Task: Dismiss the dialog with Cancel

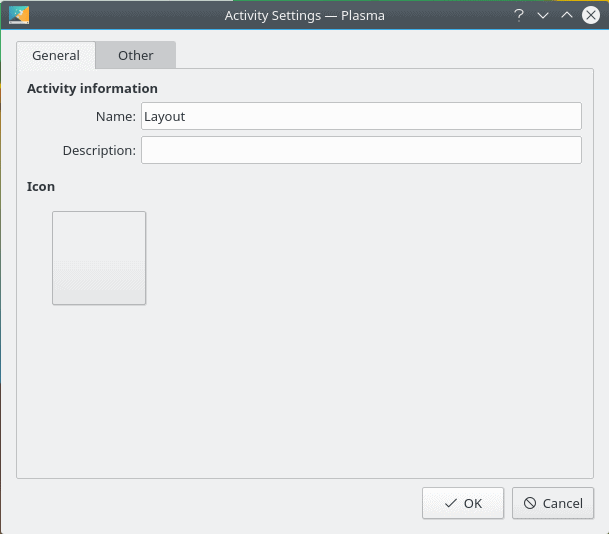Action: (553, 503)
